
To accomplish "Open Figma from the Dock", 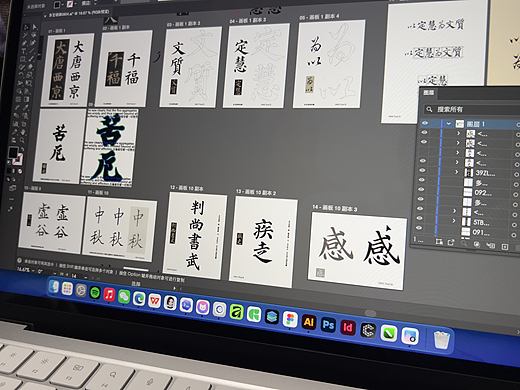I will click(290, 319).
